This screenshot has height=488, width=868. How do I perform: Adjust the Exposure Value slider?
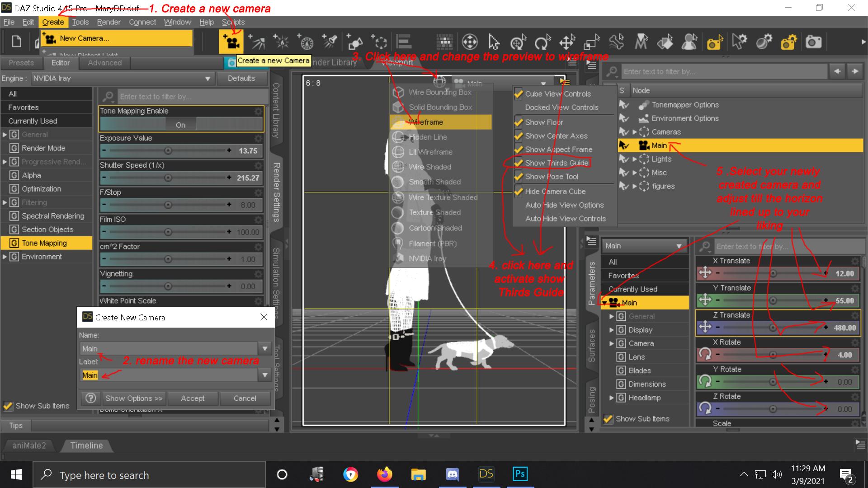pos(168,150)
